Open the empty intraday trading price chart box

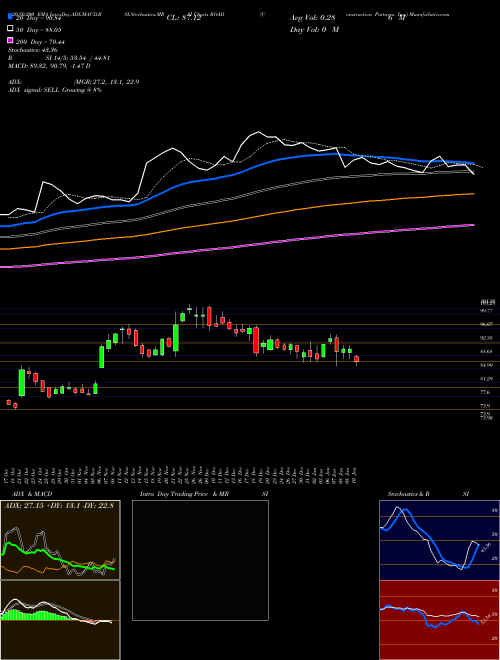click(200, 560)
